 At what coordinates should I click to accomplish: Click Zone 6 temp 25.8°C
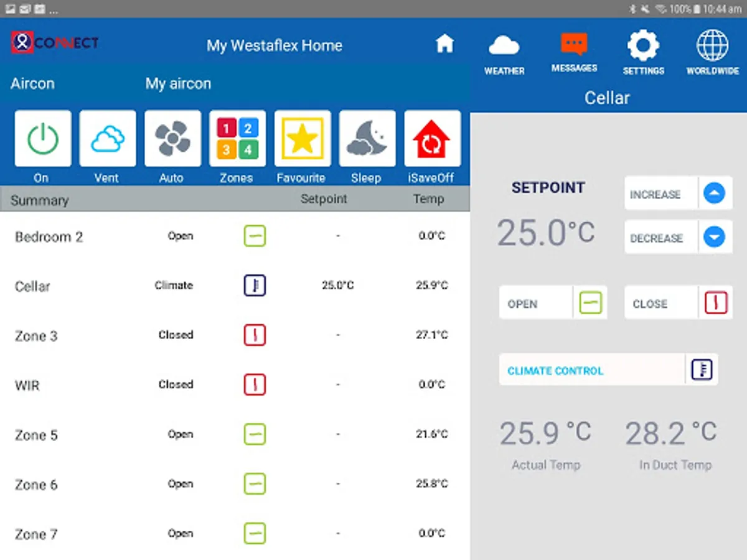point(431,483)
